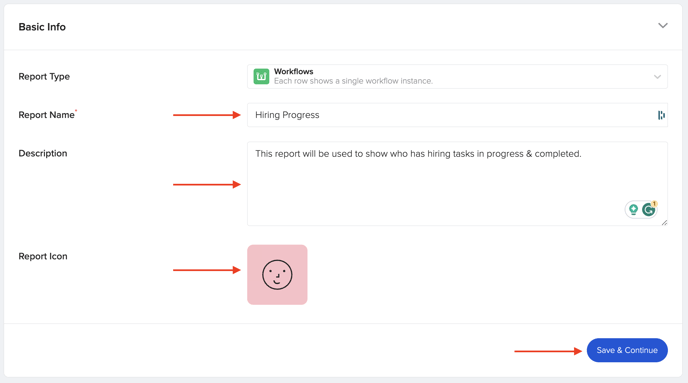Image resolution: width=688 pixels, height=383 pixels.
Task: Click the 'Each row shows a single workflow instance' subtitle
Action: [353, 81]
